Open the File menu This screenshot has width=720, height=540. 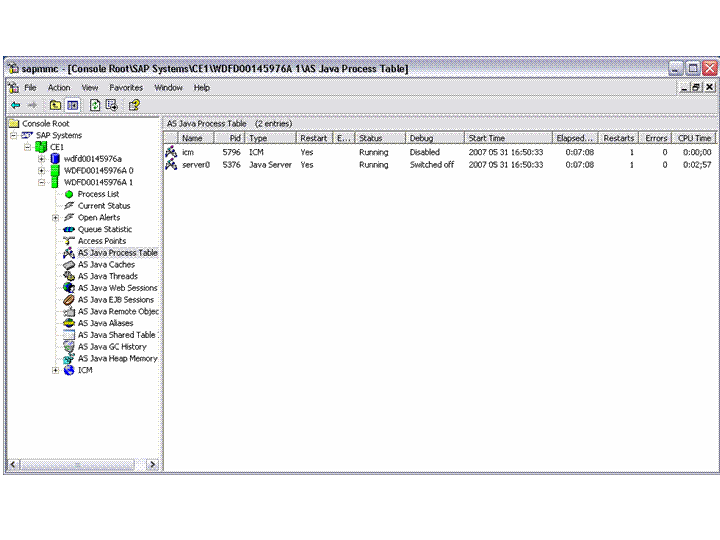(x=30, y=87)
